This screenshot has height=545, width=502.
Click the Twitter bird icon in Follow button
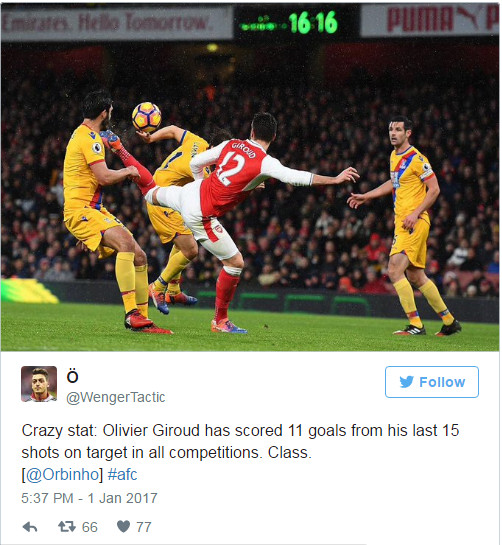click(x=406, y=382)
